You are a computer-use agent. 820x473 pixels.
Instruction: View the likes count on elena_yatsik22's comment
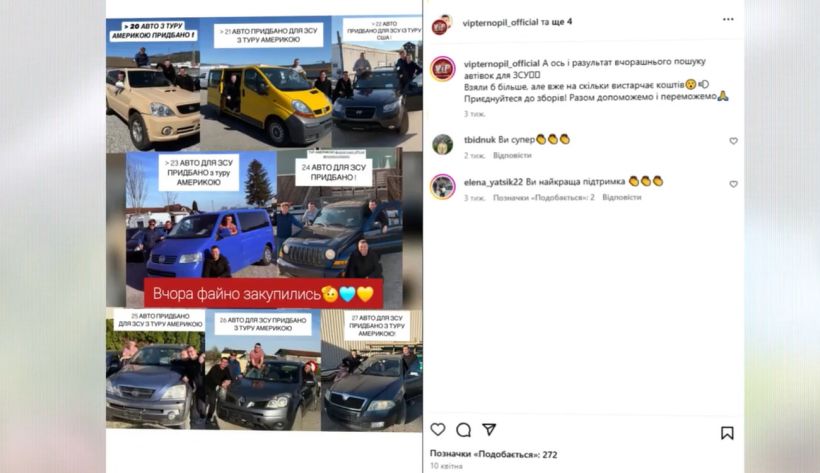click(x=544, y=197)
